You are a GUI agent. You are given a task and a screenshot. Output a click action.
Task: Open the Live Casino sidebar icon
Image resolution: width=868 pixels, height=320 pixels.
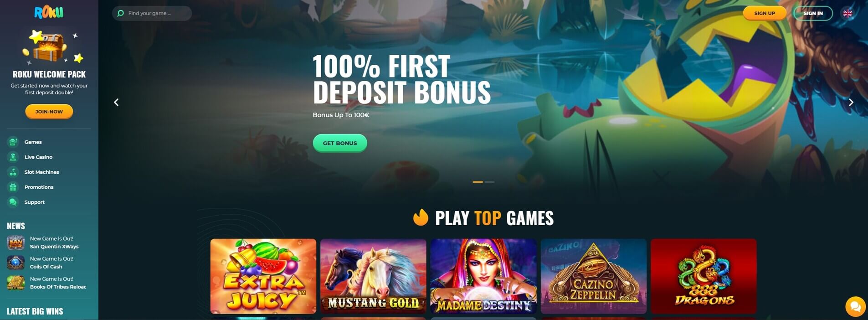13,157
